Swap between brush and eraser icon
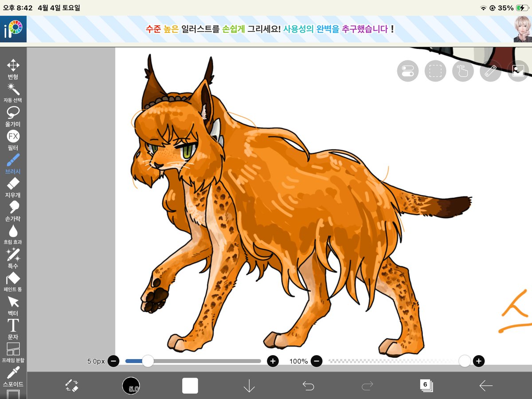This screenshot has height=399, width=532. [x=71, y=385]
